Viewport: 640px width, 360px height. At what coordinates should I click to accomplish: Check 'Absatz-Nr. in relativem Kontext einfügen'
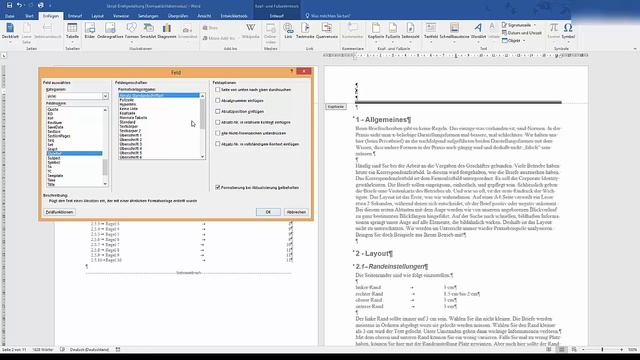pos(218,122)
